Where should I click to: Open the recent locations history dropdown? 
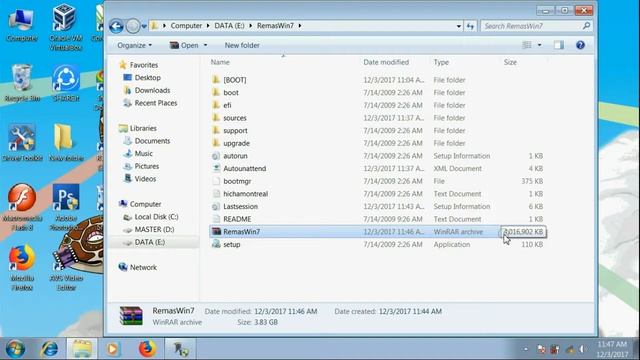click(x=144, y=27)
